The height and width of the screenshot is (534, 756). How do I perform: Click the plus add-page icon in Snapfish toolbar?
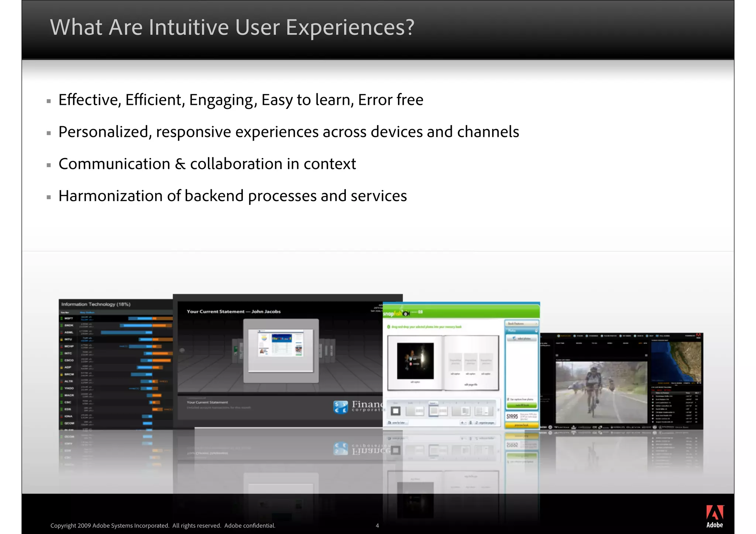462,423
